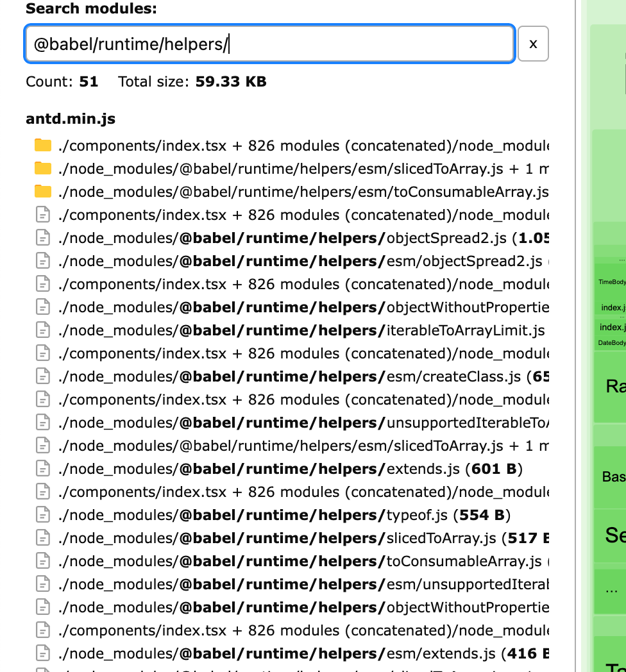Clear the search using the x button

click(533, 43)
